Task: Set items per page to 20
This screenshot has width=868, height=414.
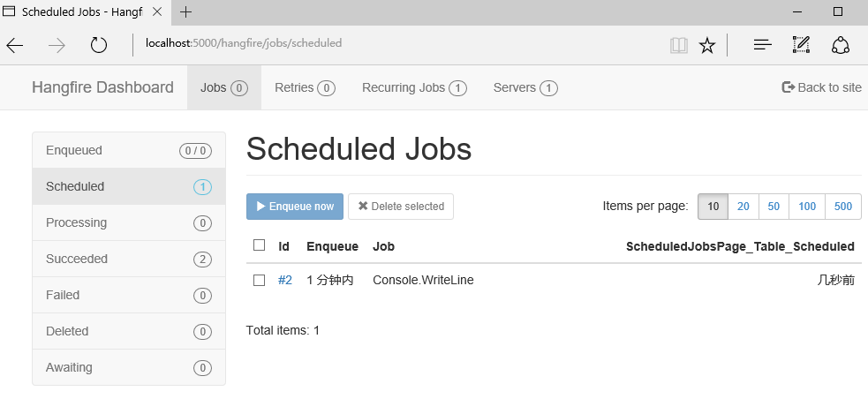Action: pos(743,207)
